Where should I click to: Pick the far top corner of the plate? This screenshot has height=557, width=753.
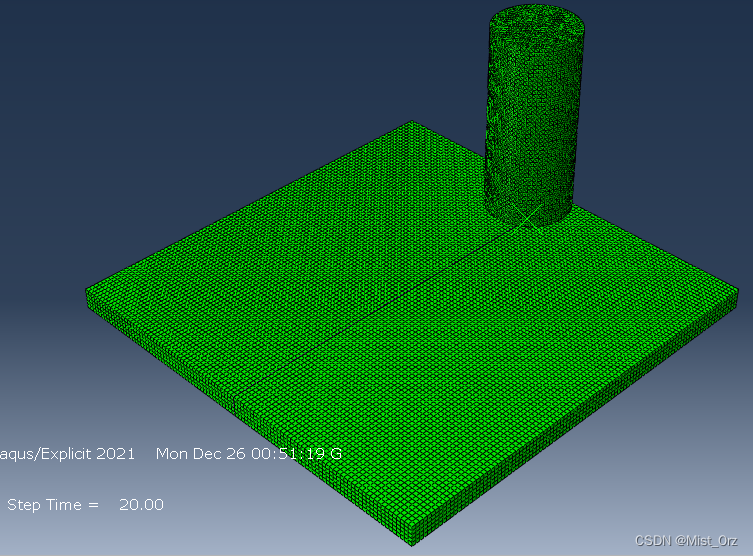click(x=411, y=124)
